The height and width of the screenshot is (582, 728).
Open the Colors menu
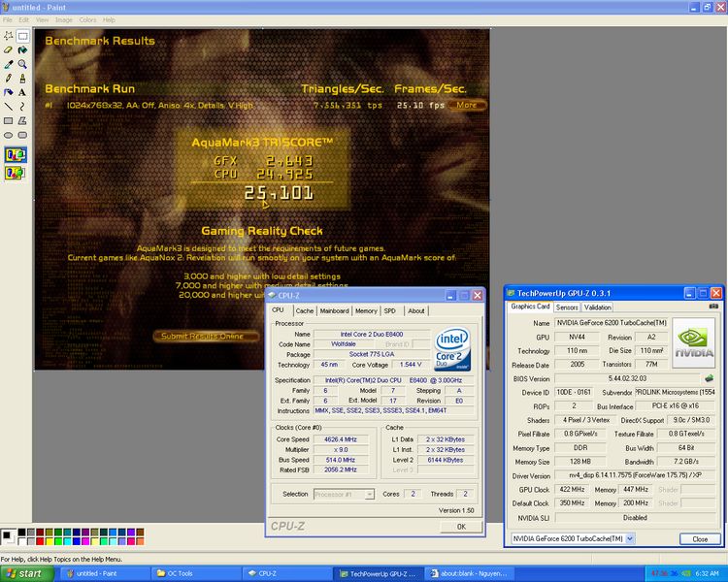pyautogui.click(x=87, y=20)
